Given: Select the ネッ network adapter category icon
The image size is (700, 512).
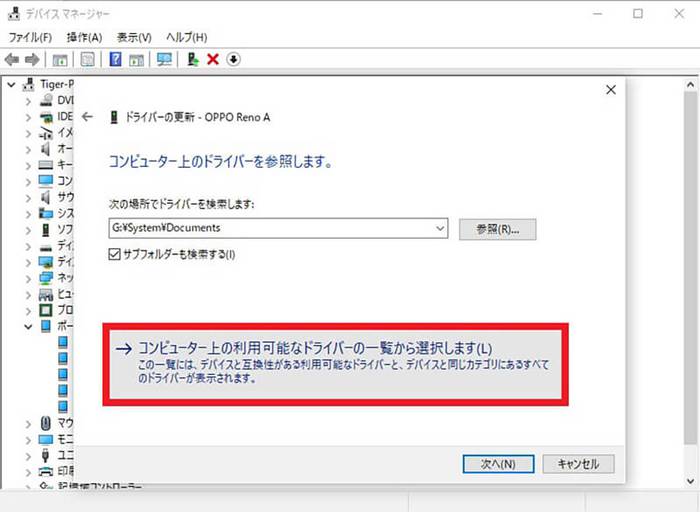Looking at the screenshot, I should [x=46, y=278].
